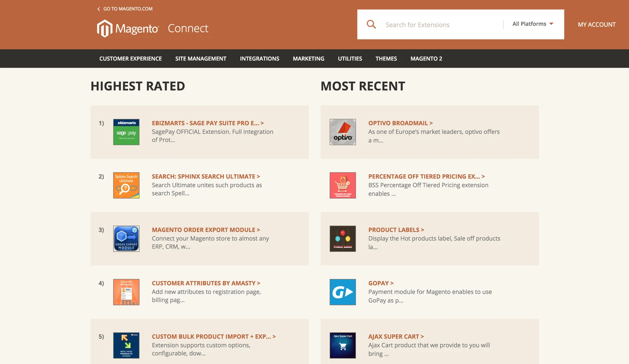
Task: Open the Percentage Off Tiered Pricing icon
Action: (343, 185)
